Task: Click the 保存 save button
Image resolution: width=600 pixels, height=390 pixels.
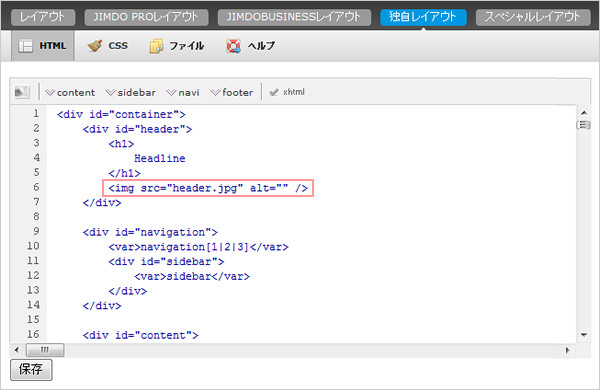Action: pos(31,369)
